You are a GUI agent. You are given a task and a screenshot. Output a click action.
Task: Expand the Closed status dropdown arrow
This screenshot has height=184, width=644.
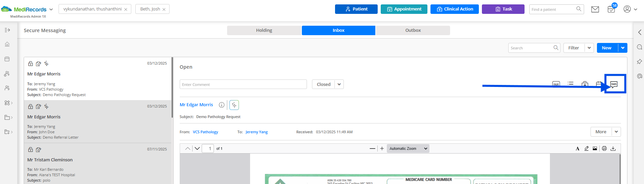(339, 84)
